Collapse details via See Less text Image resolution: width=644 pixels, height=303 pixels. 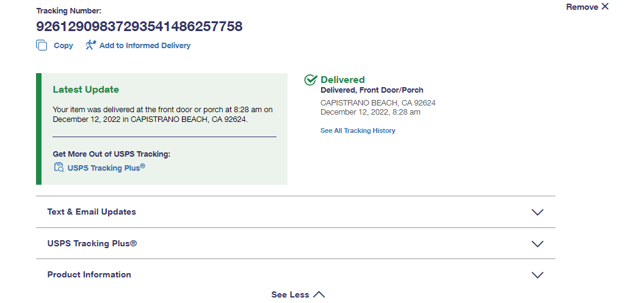(x=290, y=295)
